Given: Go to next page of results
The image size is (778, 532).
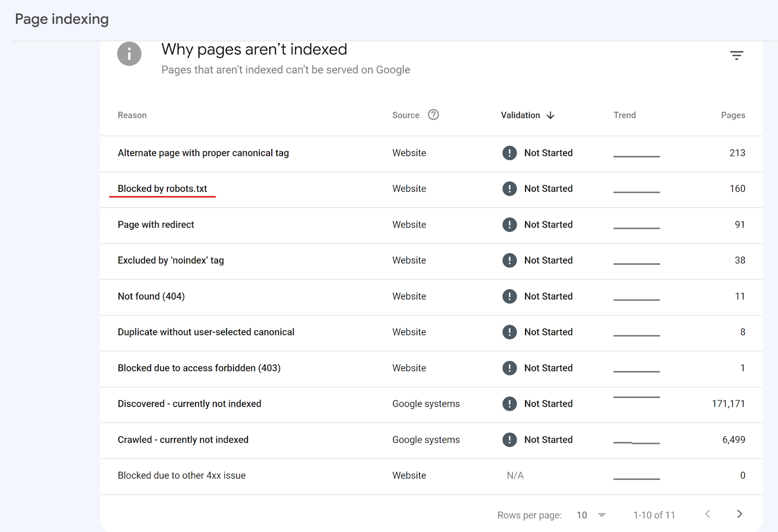Looking at the screenshot, I should pos(740,514).
